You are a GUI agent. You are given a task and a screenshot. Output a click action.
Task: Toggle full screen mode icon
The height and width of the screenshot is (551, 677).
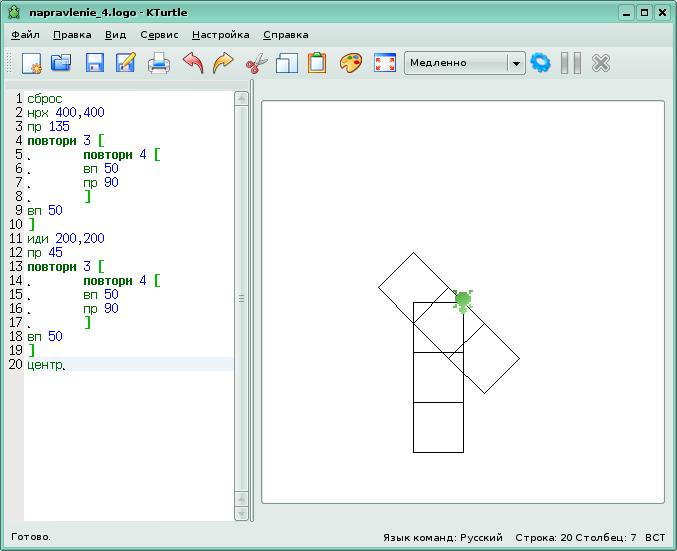tap(384, 63)
